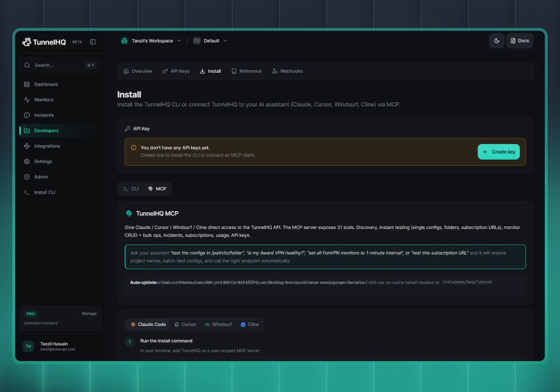Click the Admin shield icon
The width and height of the screenshot is (560, 392).
[x=27, y=177]
